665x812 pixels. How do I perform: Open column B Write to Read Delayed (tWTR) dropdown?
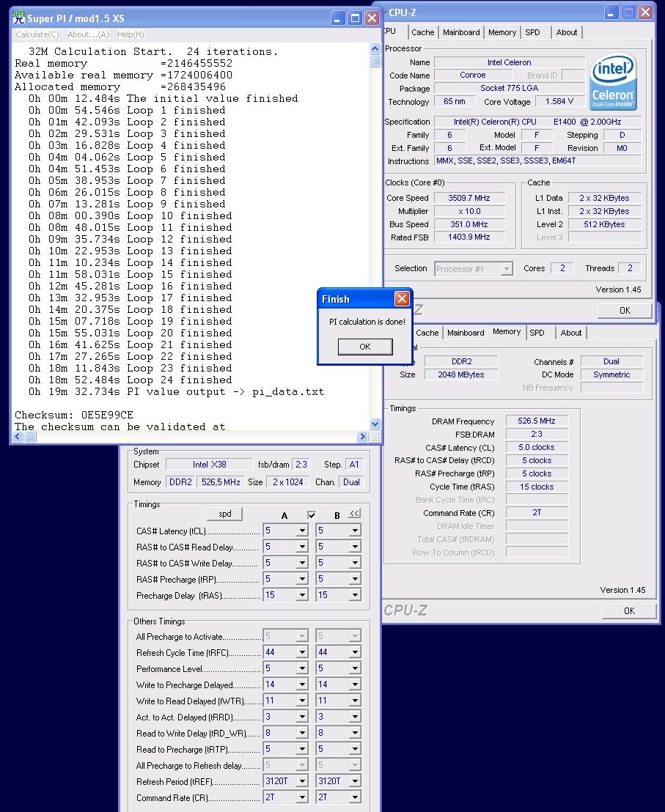coord(355,701)
